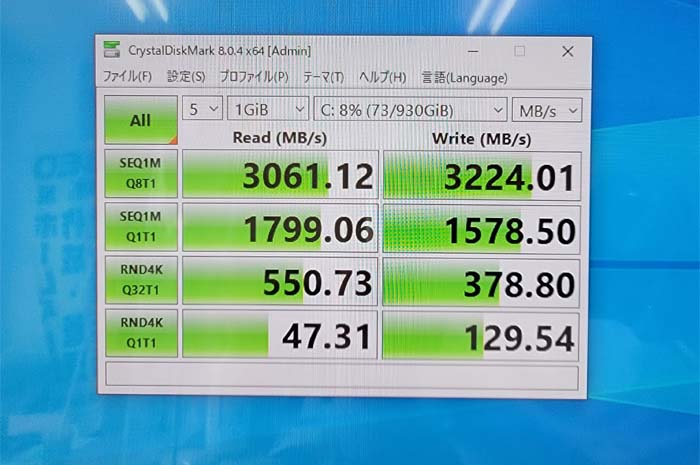700x465 pixels.
Task: Open the プロファイル(P) menu
Action: point(254,77)
